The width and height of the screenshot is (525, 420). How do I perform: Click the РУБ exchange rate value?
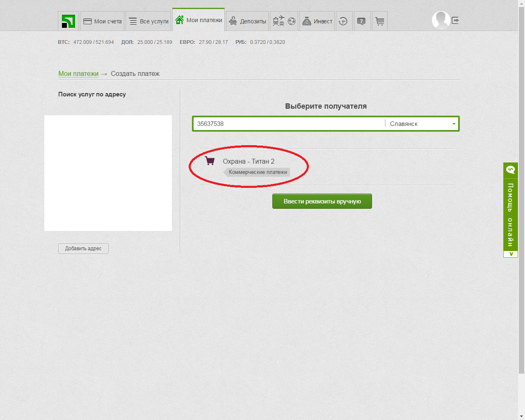(267, 42)
